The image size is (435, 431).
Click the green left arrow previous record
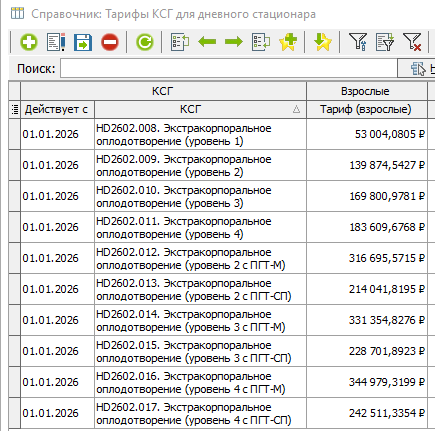coord(207,42)
